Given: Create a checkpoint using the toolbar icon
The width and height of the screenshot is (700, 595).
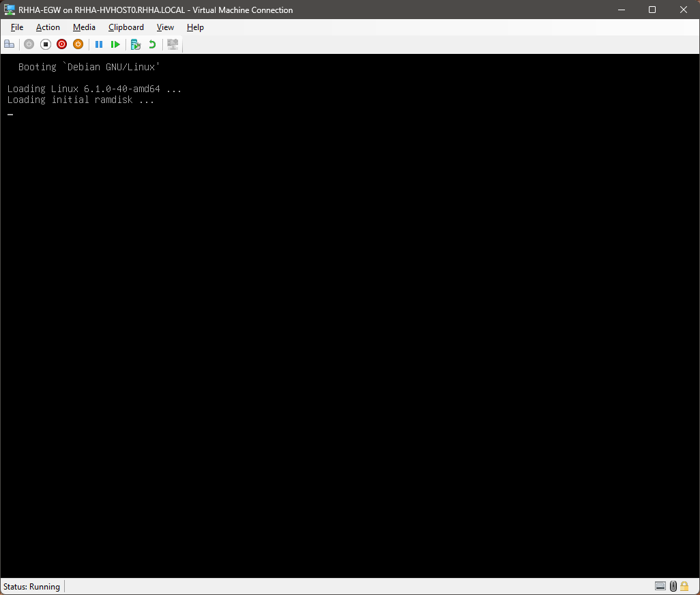Looking at the screenshot, I should (136, 44).
